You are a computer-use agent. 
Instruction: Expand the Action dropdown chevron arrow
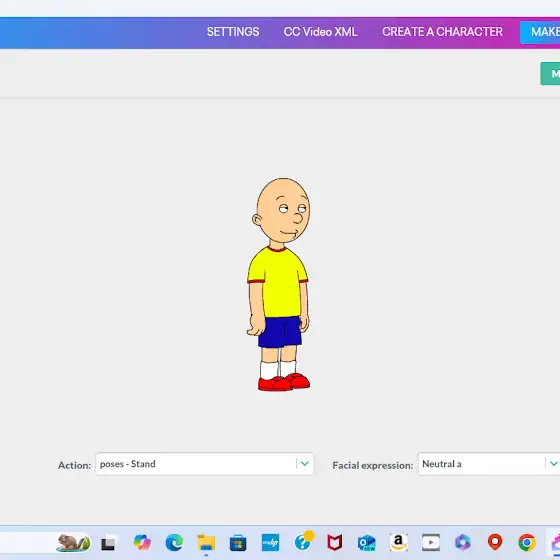305,464
